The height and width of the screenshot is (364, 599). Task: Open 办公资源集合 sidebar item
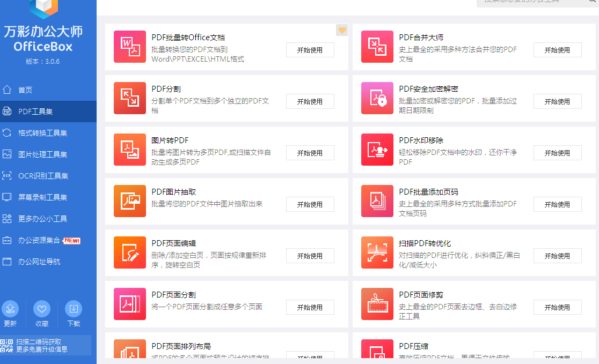[x=39, y=240]
